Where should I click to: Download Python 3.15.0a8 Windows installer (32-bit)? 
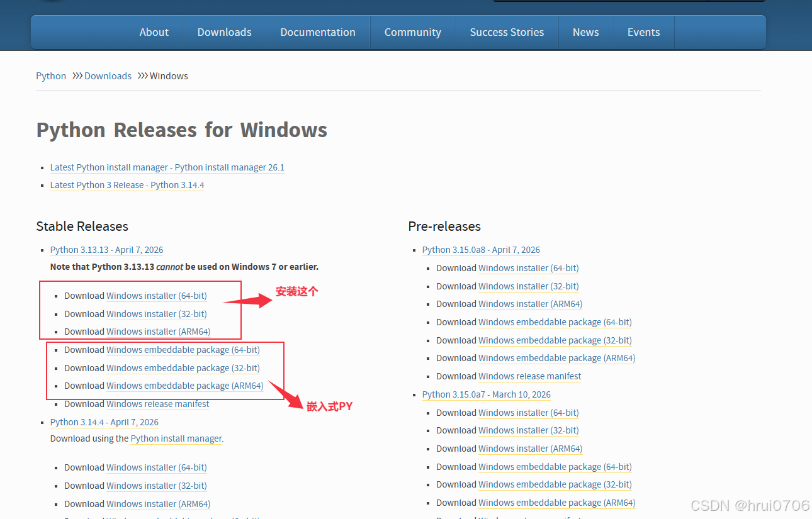(x=529, y=286)
